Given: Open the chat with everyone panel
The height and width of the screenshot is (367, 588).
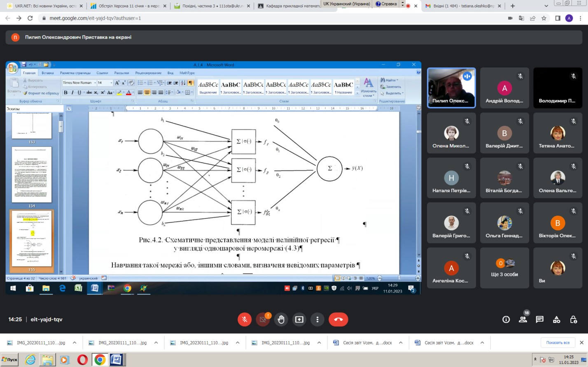Looking at the screenshot, I should click(x=540, y=320).
